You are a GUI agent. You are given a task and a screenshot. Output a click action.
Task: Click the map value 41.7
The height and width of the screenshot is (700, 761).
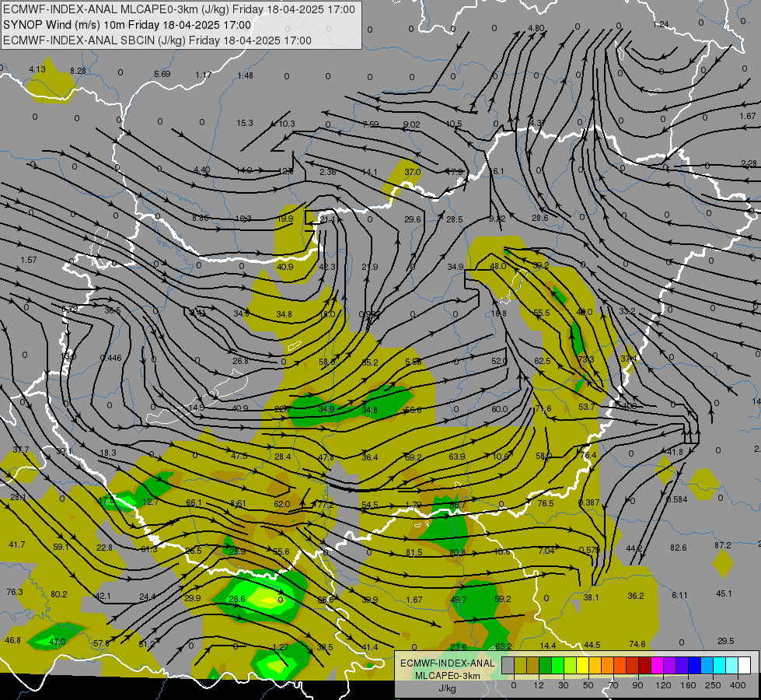pyautogui.click(x=17, y=544)
